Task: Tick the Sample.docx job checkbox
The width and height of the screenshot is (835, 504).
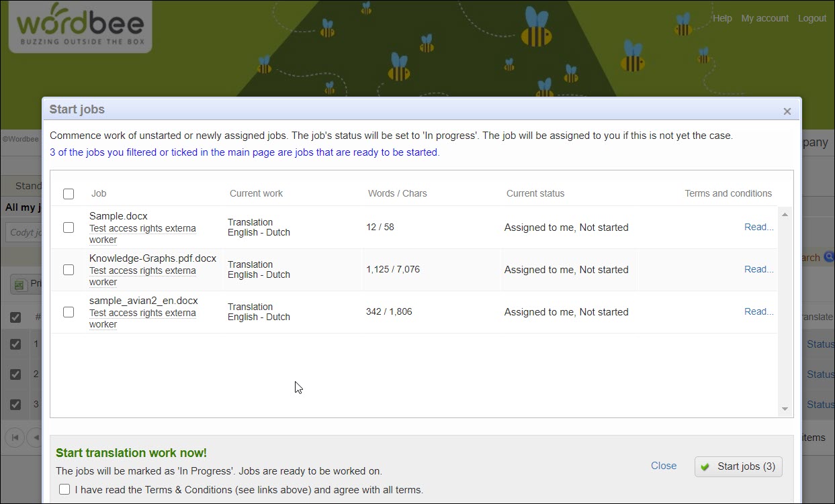Action: click(x=69, y=228)
